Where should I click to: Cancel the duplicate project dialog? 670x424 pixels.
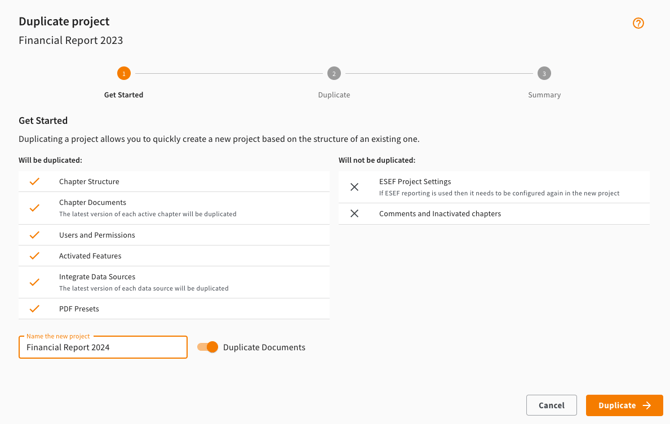(x=551, y=405)
